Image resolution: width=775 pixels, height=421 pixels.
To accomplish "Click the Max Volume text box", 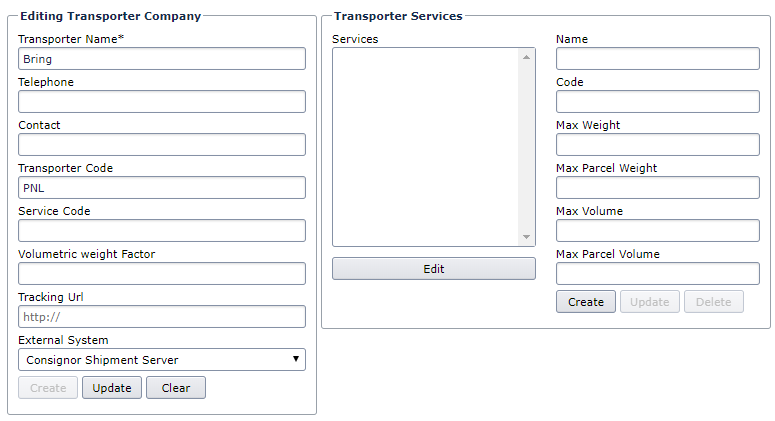I will pyautogui.click(x=657, y=231).
